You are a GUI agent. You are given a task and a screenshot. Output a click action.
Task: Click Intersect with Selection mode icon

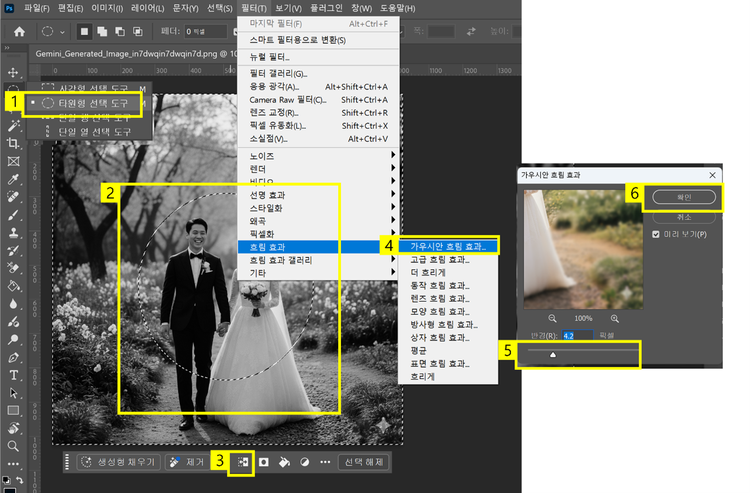point(138,32)
